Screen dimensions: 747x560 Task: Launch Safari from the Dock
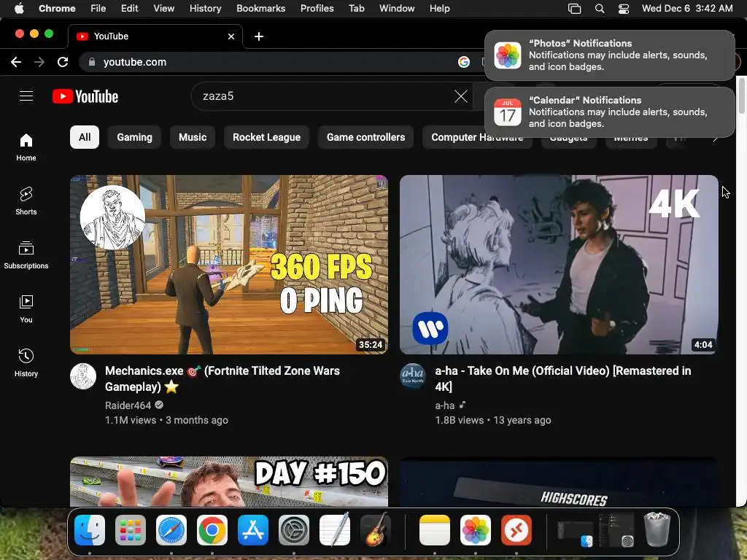pyautogui.click(x=171, y=530)
